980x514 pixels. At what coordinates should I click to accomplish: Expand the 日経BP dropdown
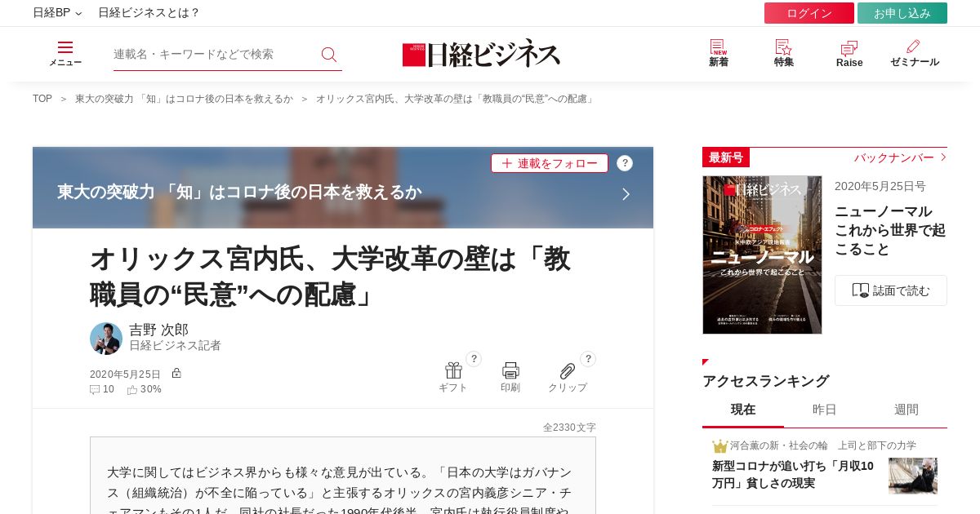57,13
